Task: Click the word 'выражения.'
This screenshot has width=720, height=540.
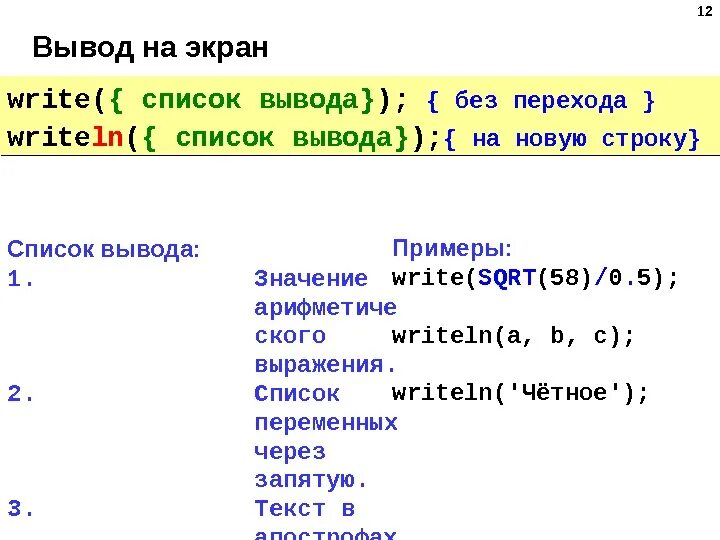Action: point(325,365)
